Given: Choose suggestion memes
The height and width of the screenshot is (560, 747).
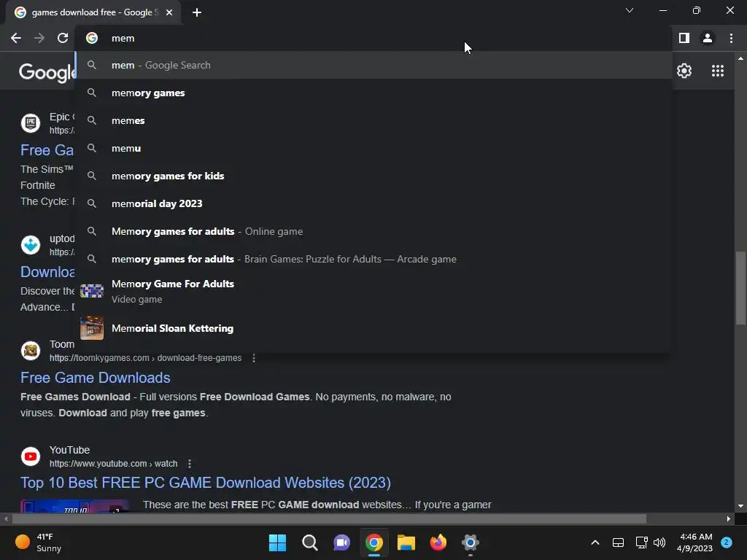Looking at the screenshot, I should pos(374,120).
